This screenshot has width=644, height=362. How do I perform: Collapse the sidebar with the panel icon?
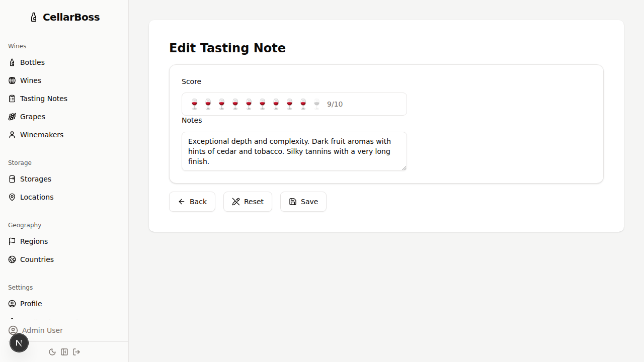(64, 352)
